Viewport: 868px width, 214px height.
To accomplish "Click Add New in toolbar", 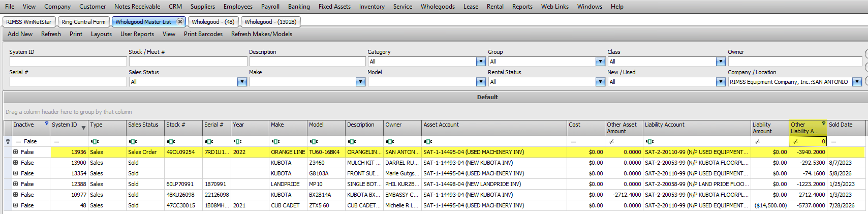I will click(20, 34).
